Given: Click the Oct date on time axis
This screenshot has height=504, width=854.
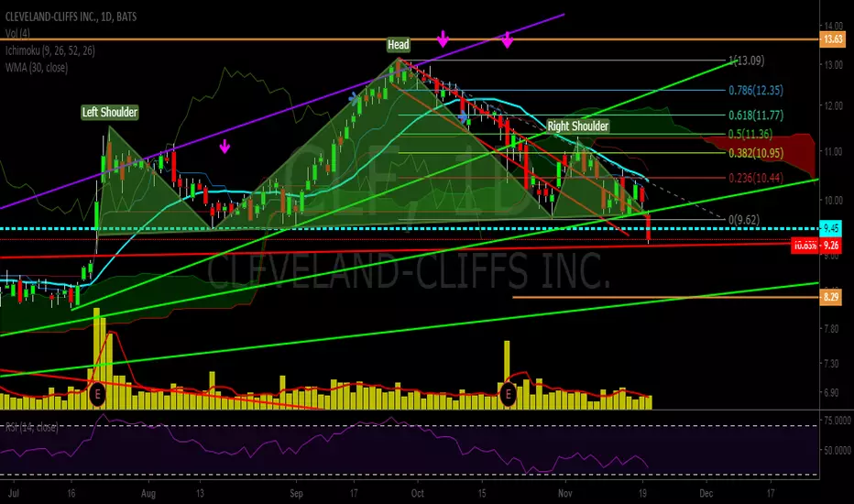Looking at the screenshot, I should pos(418,493).
